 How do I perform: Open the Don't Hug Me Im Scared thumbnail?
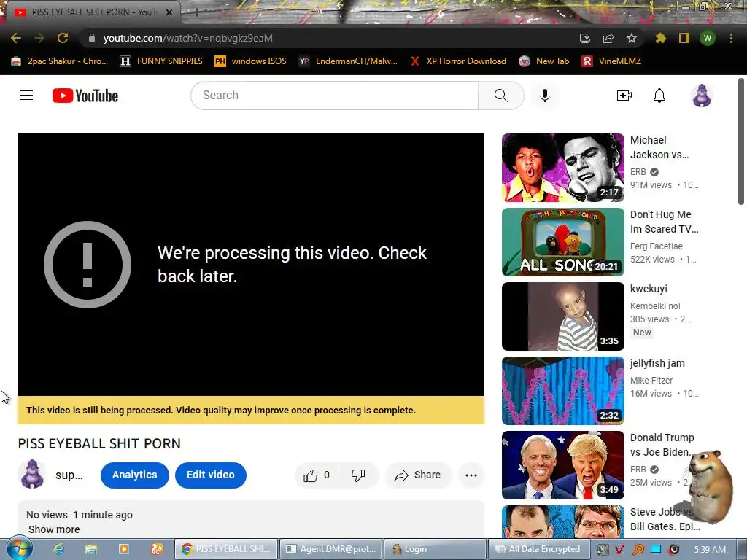(x=562, y=242)
